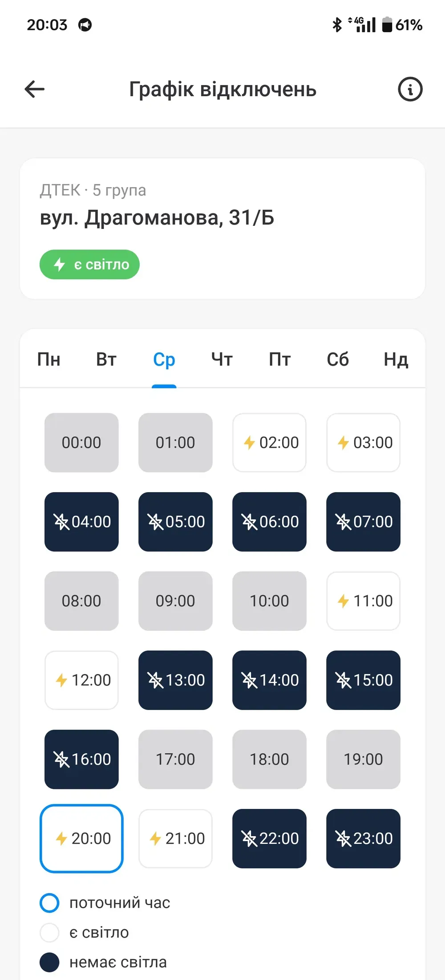This screenshot has width=445, height=980.
Task: Tap the green 'є світло' status badge
Action: tap(89, 265)
